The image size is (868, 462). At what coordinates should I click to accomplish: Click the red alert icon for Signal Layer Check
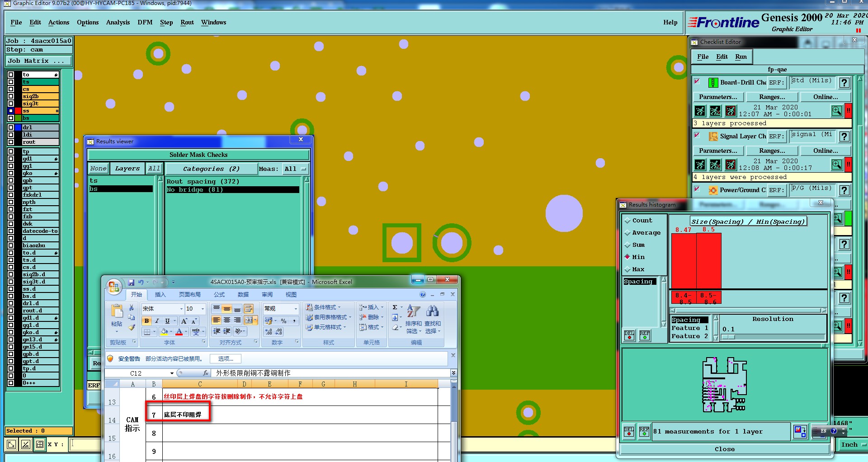(849, 165)
